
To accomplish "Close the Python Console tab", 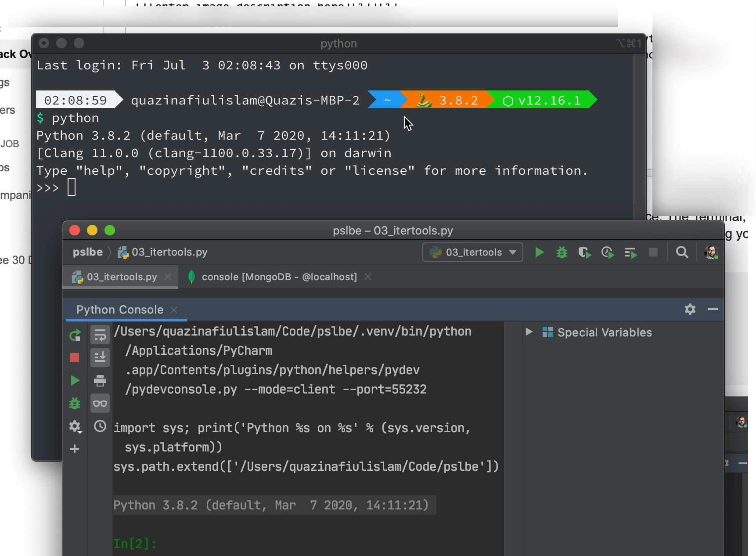I will pos(174,310).
